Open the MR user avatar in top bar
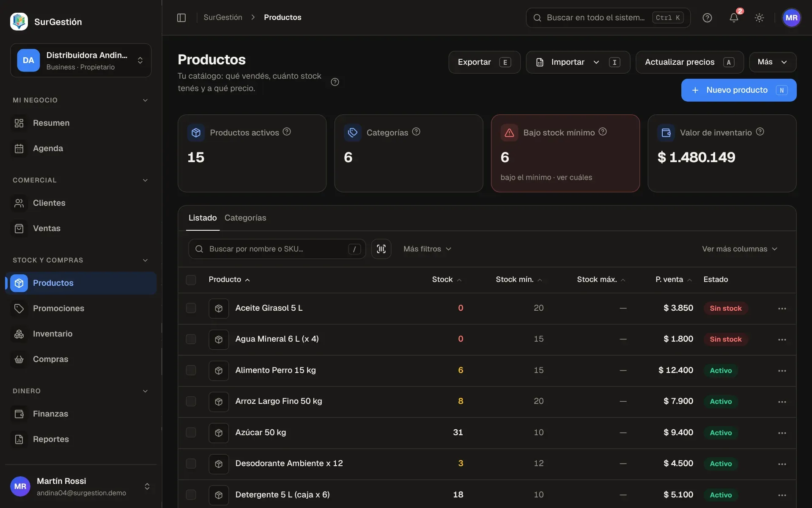The width and height of the screenshot is (812, 508). point(791,18)
